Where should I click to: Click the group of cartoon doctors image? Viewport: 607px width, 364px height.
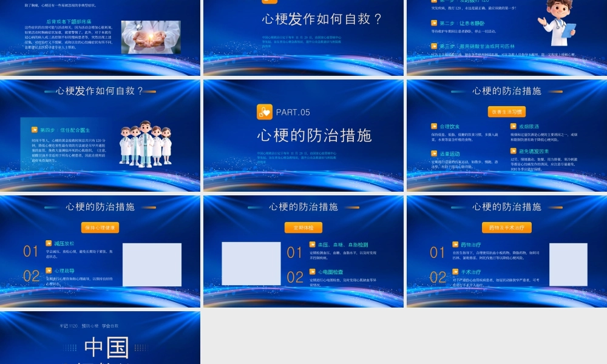coord(146,144)
